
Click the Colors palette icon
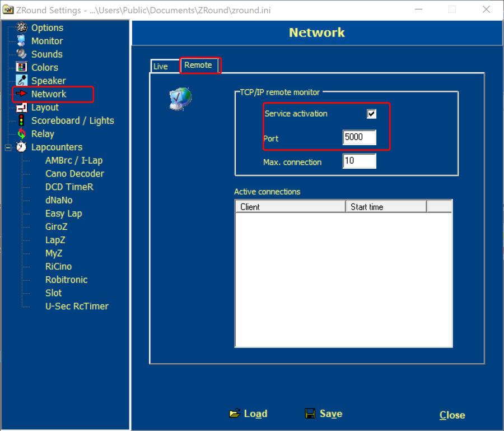[x=21, y=67]
